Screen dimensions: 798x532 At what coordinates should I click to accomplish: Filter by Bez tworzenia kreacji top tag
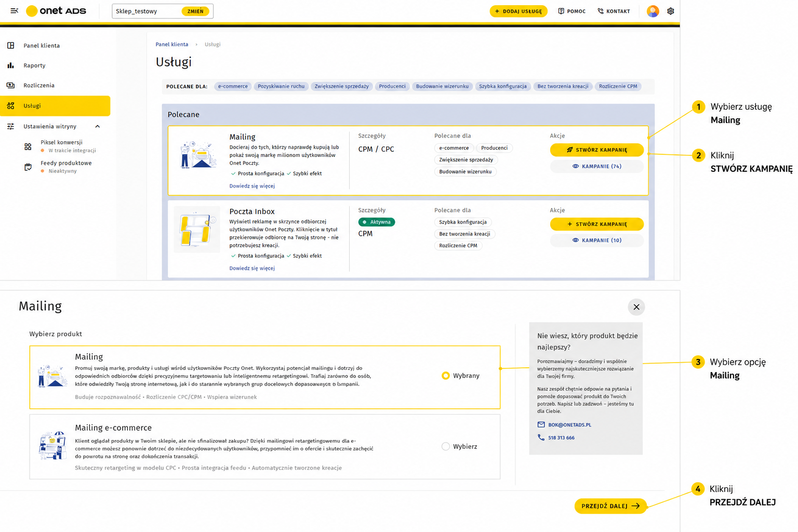coord(563,86)
